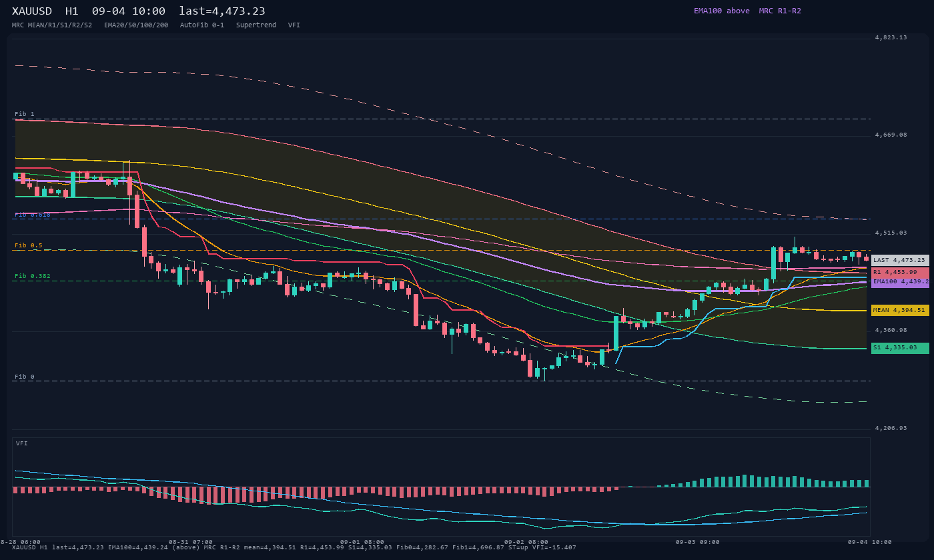Click the LAST 4,473.23 price tag

[900, 260]
